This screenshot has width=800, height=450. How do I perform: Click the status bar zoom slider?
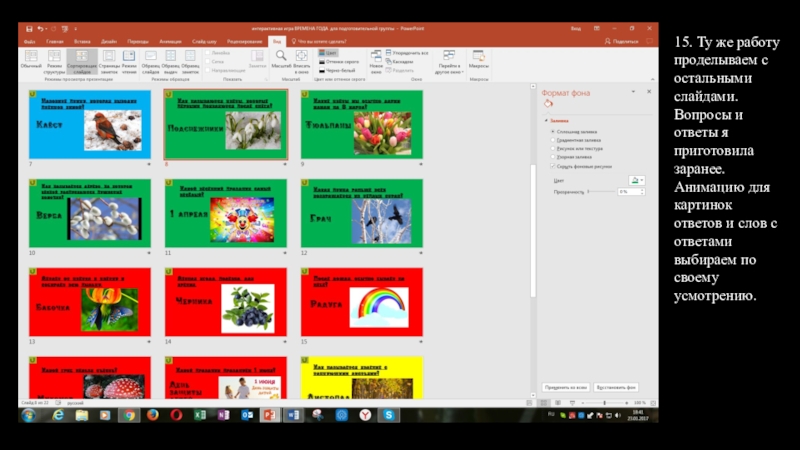click(x=605, y=403)
